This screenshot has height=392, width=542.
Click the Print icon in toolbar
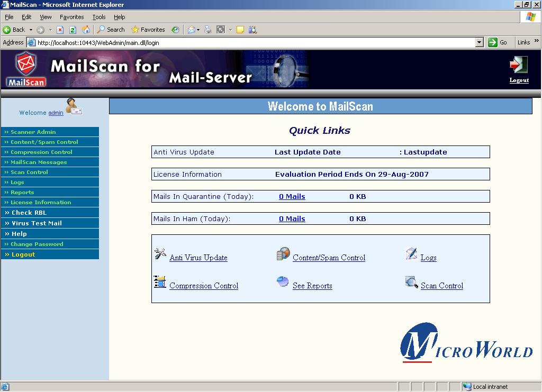[x=207, y=30]
